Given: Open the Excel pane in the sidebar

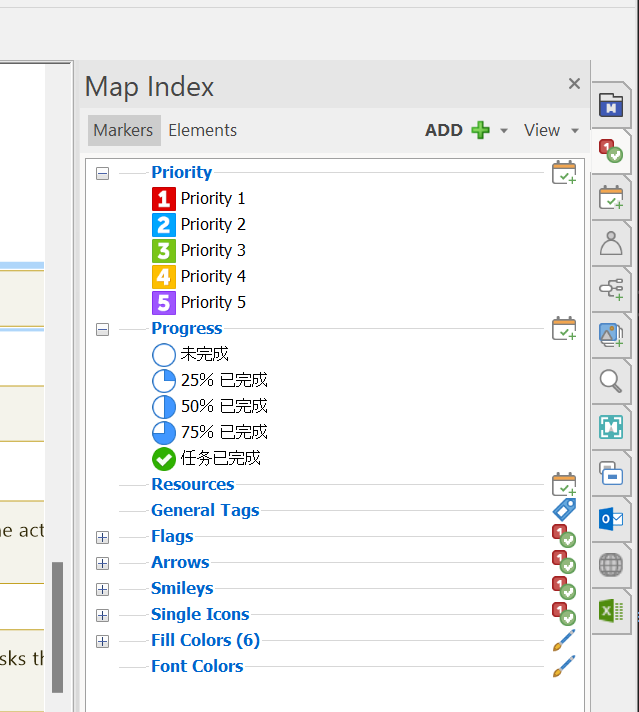Looking at the screenshot, I should tap(611, 610).
